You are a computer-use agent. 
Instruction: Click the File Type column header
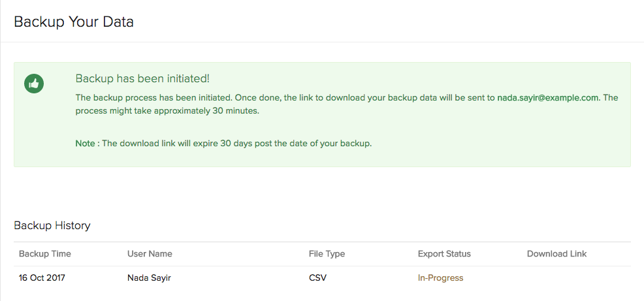click(327, 254)
